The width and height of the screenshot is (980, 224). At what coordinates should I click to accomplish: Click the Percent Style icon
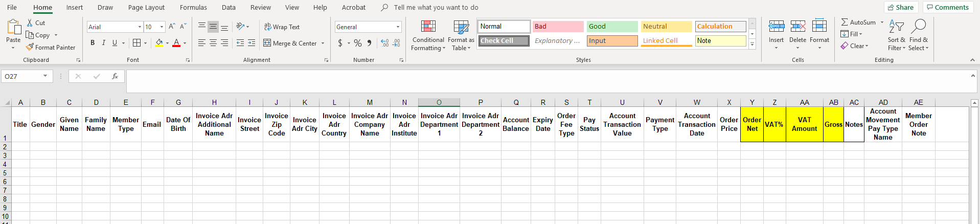tap(358, 43)
